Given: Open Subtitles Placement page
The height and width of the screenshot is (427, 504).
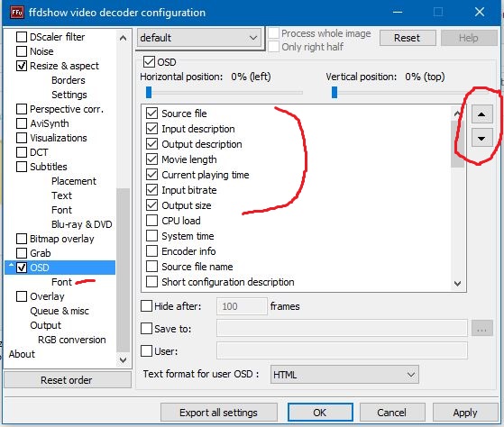Looking at the screenshot, I should click(x=74, y=181).
